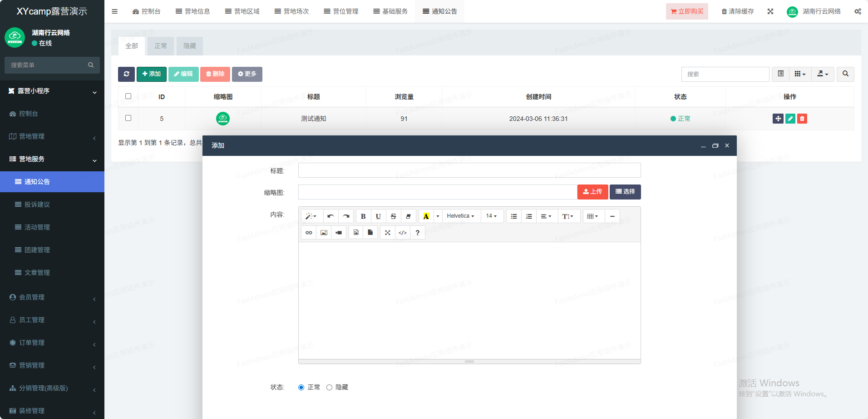The width and height of the screenshot is (868, 419).
Task: Switch editor to code view
Action: 403,233
